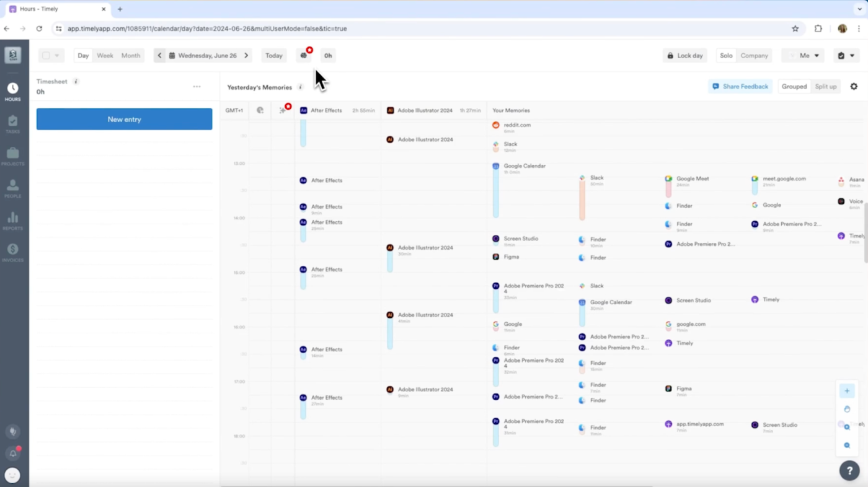Open the Wednesday, June 26 date picker

coord(203,56)
